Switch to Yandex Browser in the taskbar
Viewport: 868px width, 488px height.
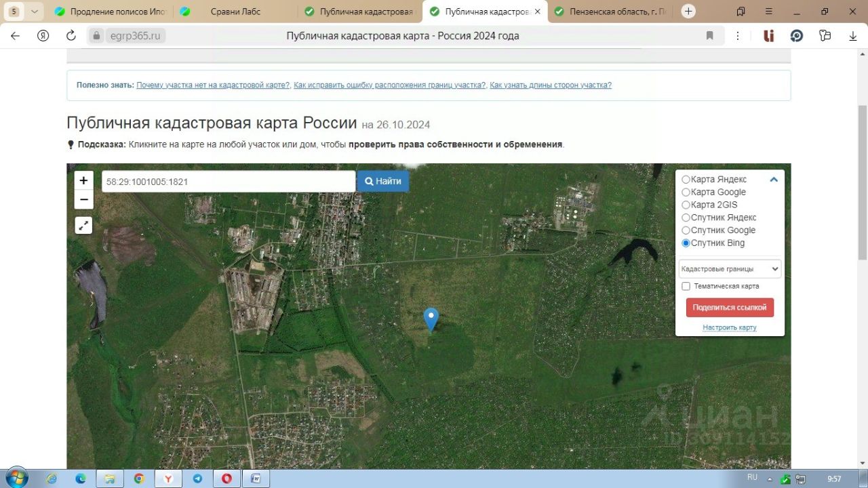pyautogui.click(x=168, y=479)
